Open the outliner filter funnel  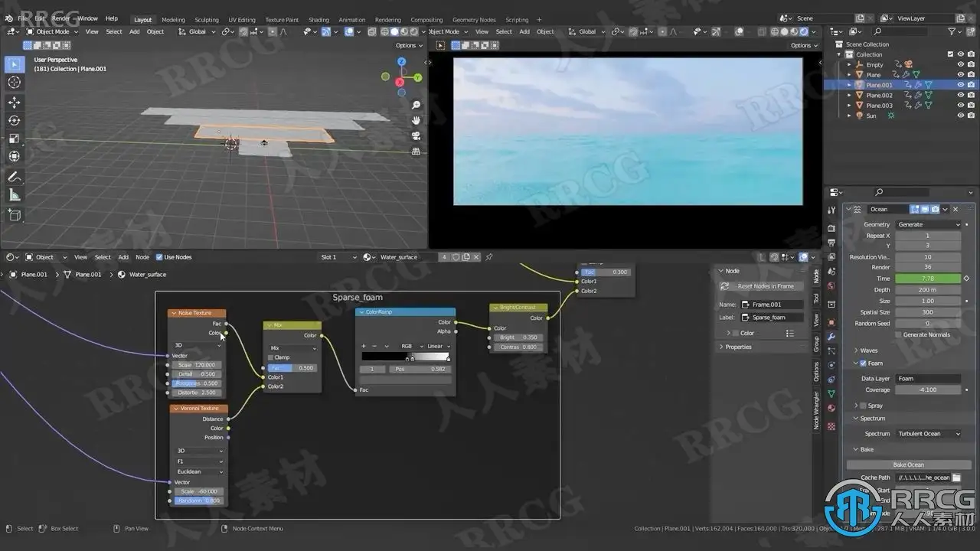click(953, 31)
